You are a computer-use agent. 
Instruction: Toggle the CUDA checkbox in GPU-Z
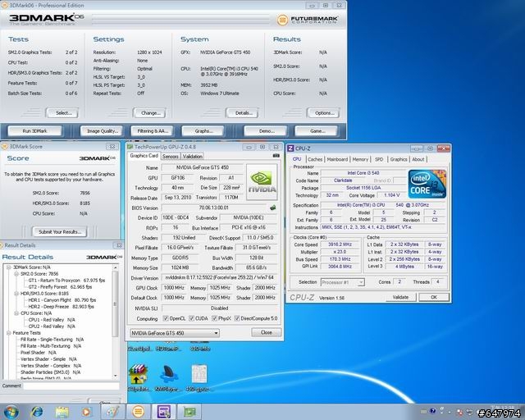coord(191,318)
